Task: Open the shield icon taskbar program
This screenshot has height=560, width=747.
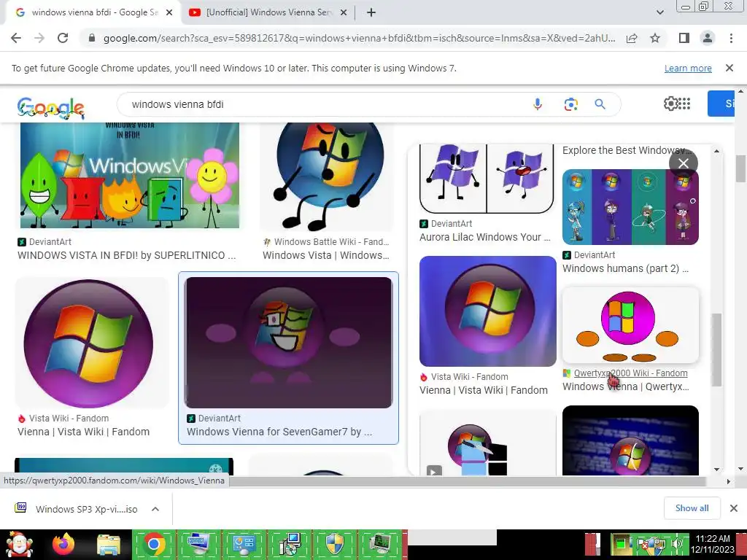Action: click(x=335, y=545)
